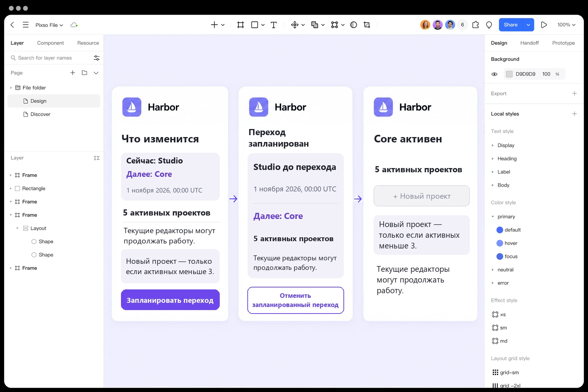Click Отменить запланированный переход button

tap(296, 300)
